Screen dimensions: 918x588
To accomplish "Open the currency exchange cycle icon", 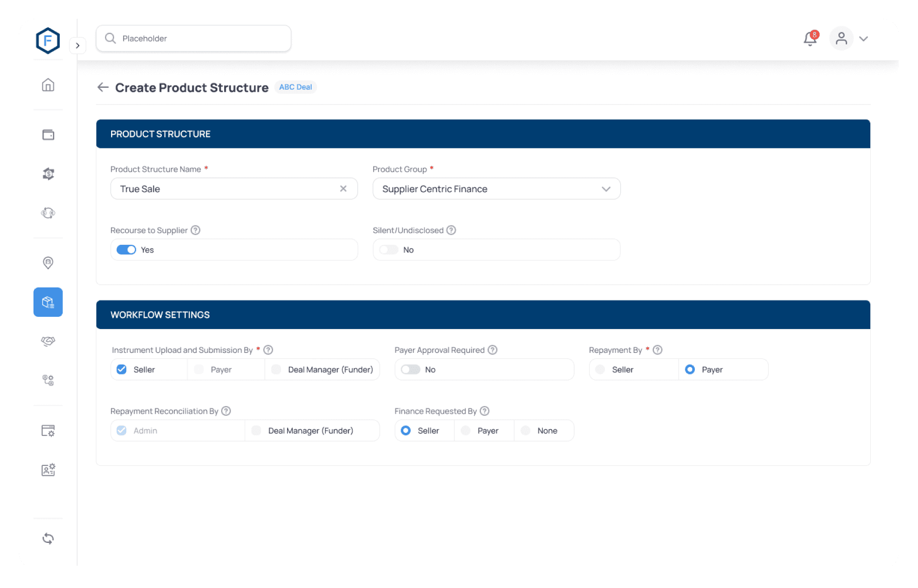I will point(48,213).
